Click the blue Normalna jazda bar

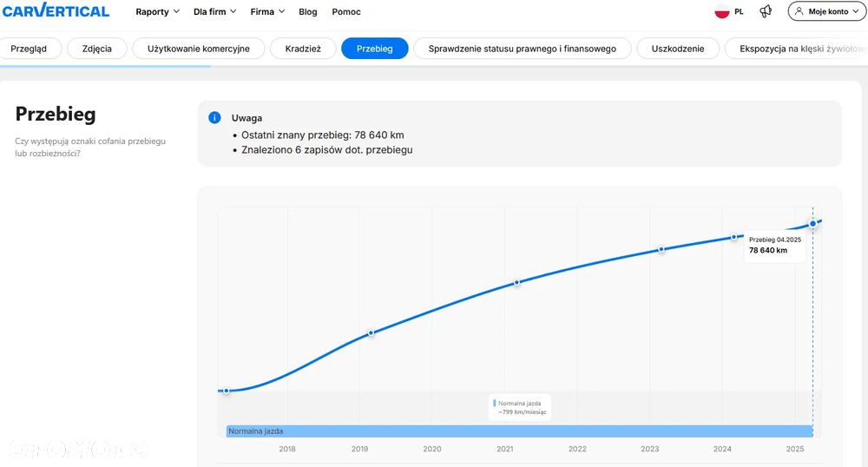point(519,431)
